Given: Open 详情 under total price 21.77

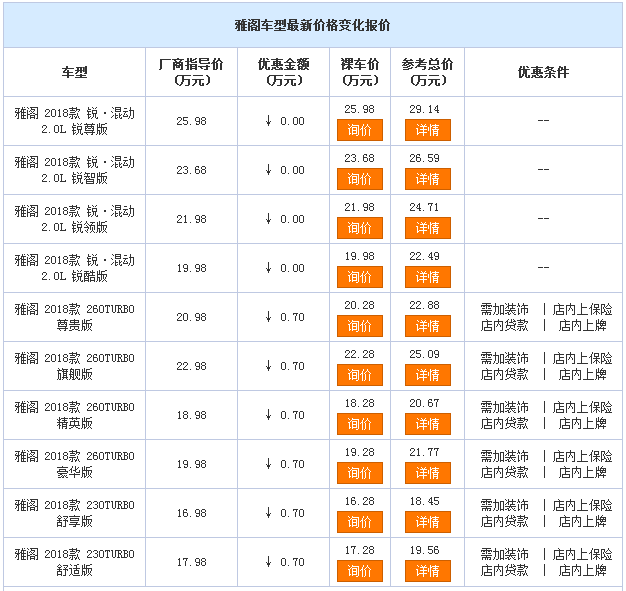Looking at the screenshot, I should click(428, 473).
